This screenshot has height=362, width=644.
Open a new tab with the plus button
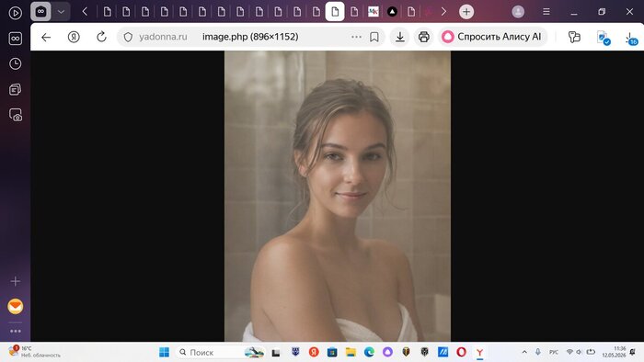tap(466, 12)
